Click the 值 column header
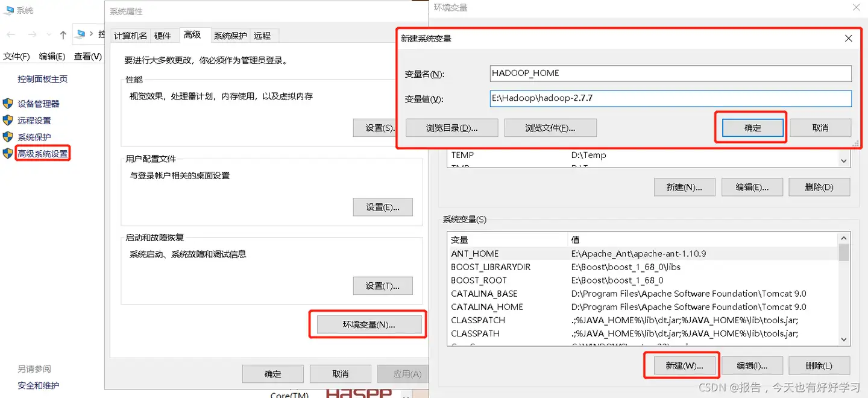868x398 pixels. click(703, 239)
